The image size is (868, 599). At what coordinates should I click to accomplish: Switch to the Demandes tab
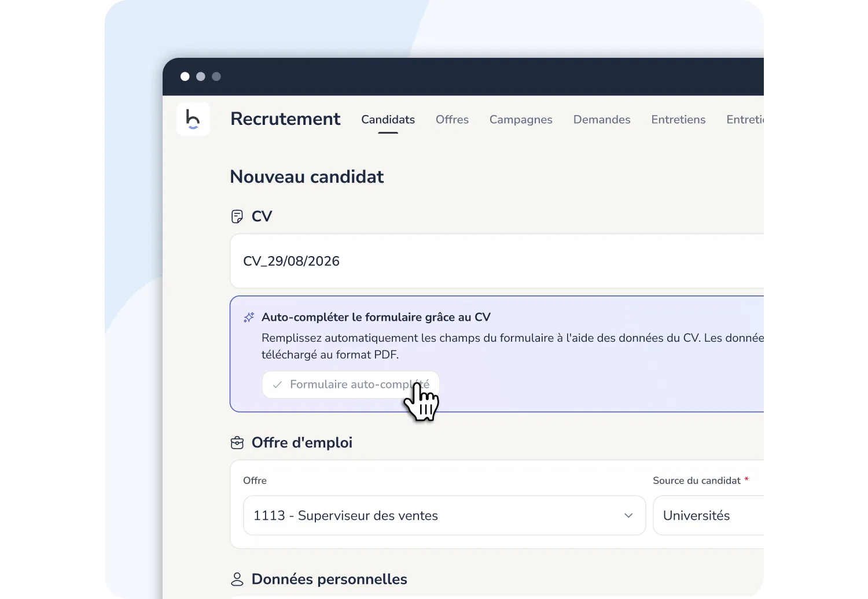pyautogui.click(x=602, y=120)
